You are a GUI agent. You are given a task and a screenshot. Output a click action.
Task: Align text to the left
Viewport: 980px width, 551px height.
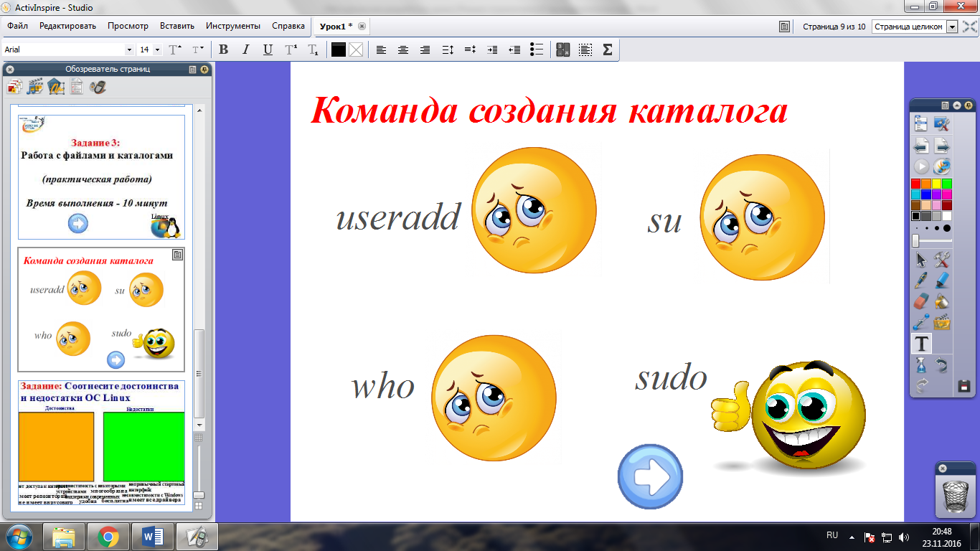[x=381, y=50]
